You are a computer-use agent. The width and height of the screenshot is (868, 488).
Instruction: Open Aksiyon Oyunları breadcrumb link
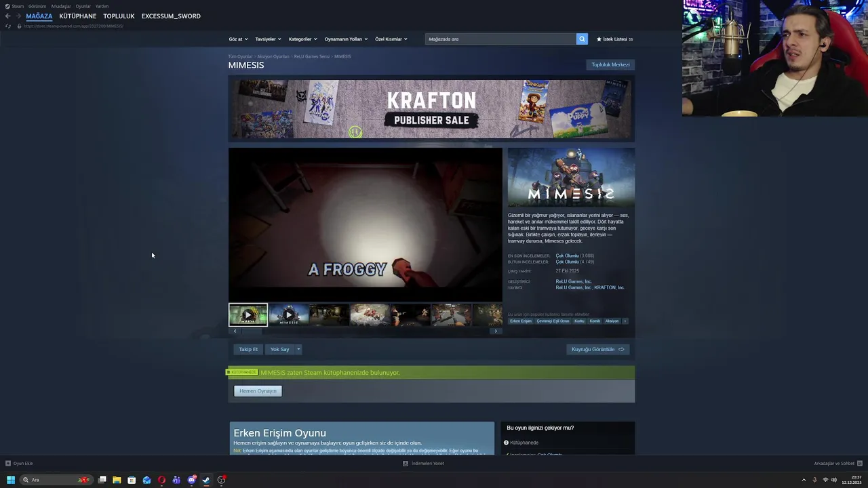click(x=273, y=57)
